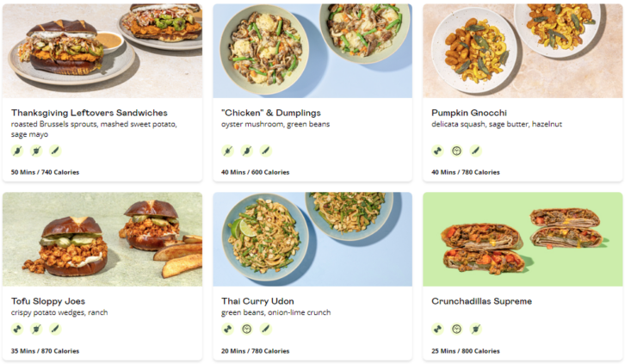Open the Crunchadillas Supreme title link
The image size is (631, 364).
pyautogui.click(x=482, y=301)
